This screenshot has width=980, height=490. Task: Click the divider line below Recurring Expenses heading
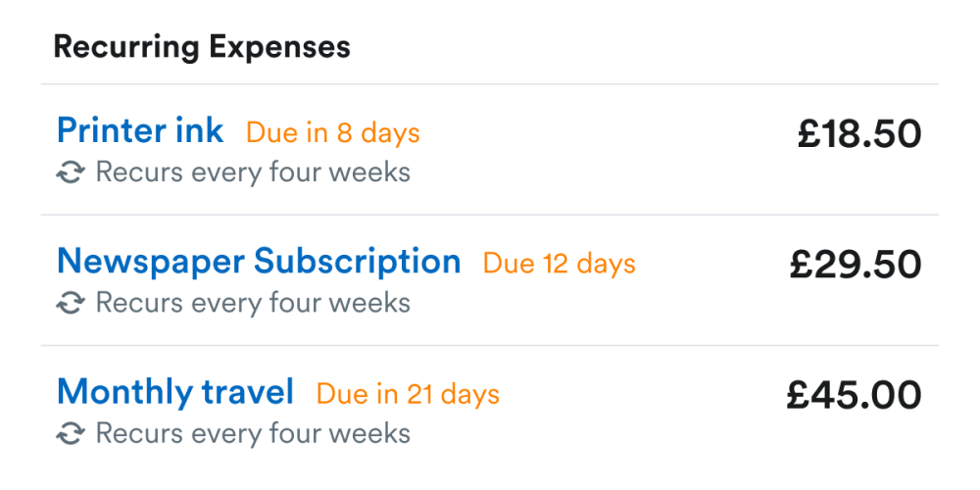tap(490, 84)
